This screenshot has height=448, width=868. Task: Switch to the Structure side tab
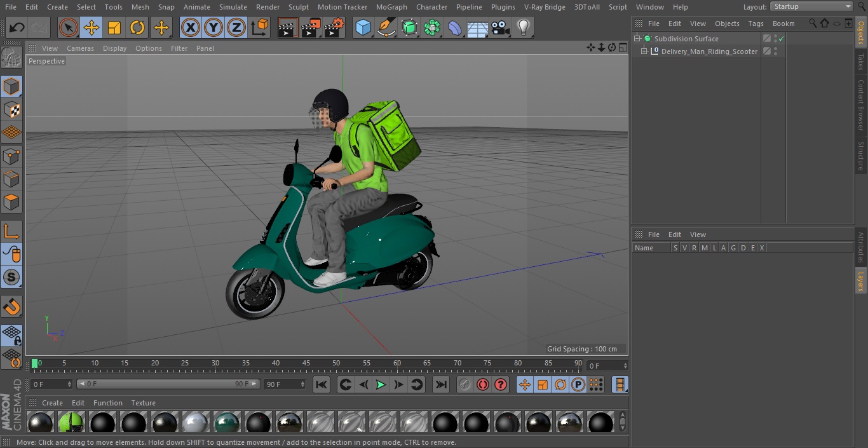coord(861,156)
